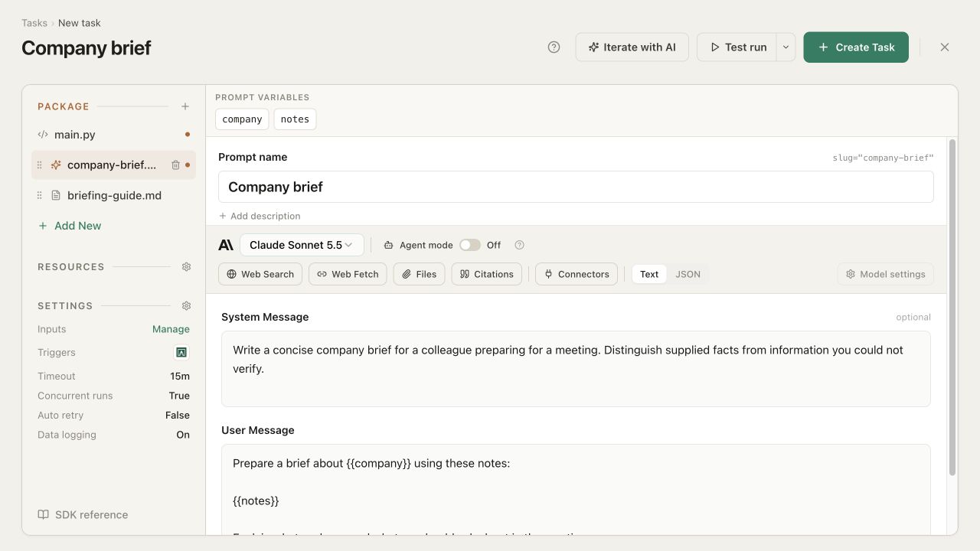Viewport: 980px width, 551px height.
Task: Open Resources gear settings icon
Action: point(186,267)
